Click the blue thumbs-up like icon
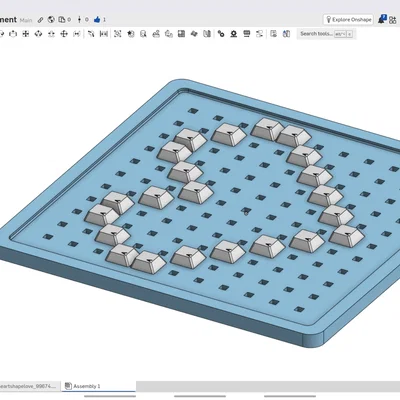This screenshot has width=400, height=400. click(97, 20)
